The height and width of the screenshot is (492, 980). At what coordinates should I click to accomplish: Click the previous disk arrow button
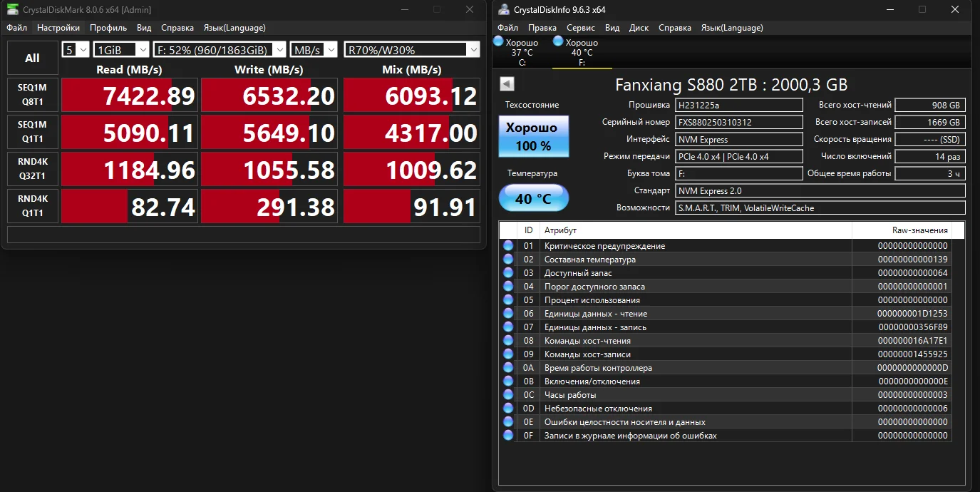[x=507, y=84]
